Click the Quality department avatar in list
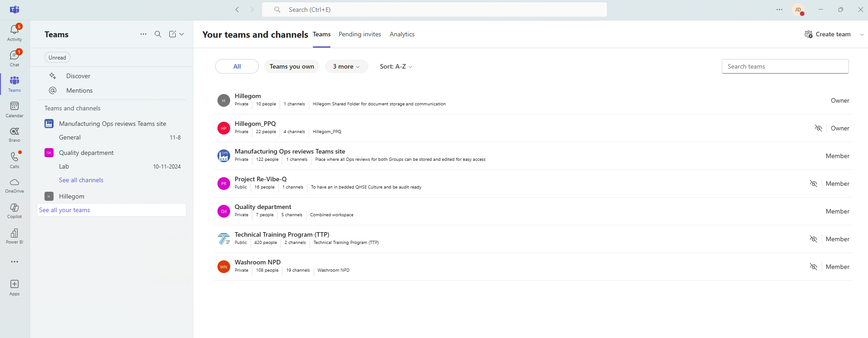Image resolution: width=868 pixels, height=338 pixels. click(x=224, y=211)
